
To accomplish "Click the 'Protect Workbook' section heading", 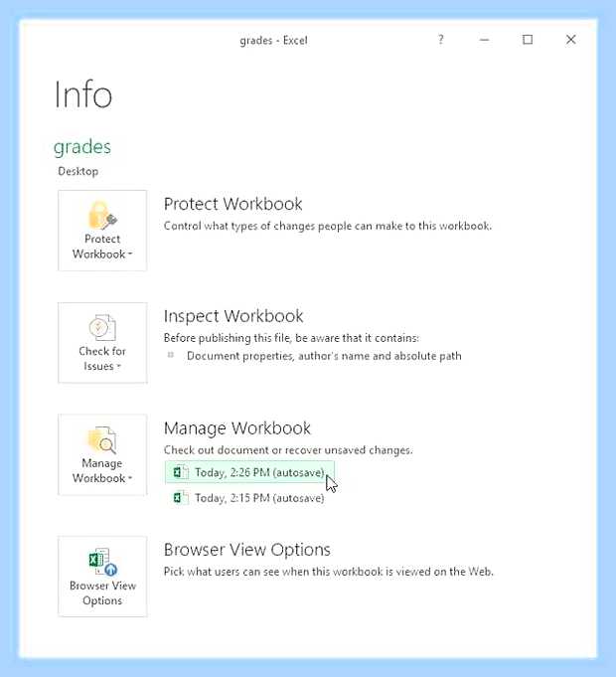I will pyautogui.click(x=232, y=204).
